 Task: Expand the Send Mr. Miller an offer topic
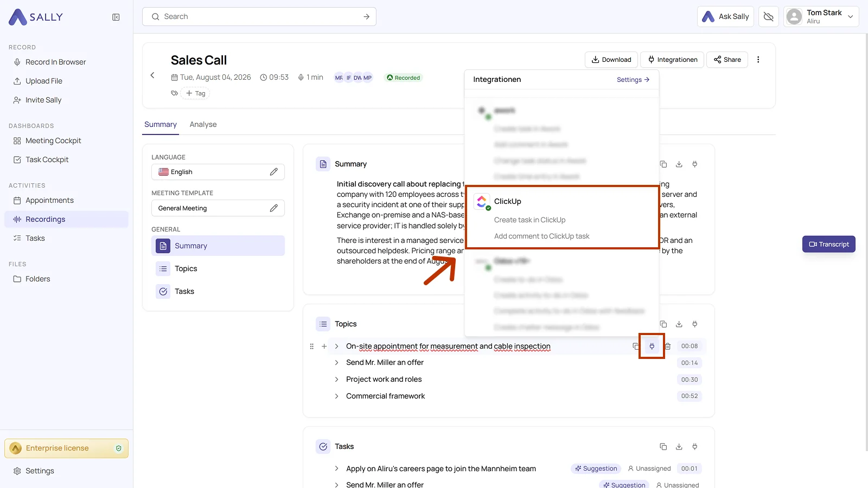click(336, 363)
